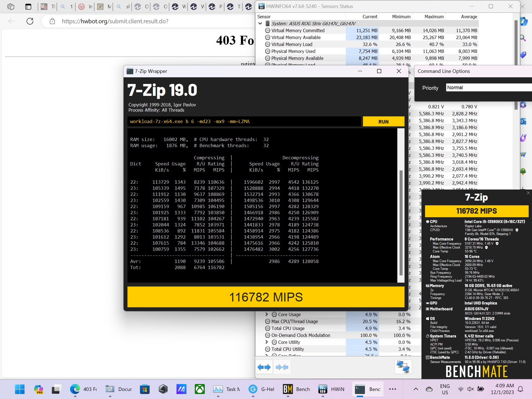Switch to Task Manager on taskbar
Screen dimensions: 532x399
[x=226, y=389]
